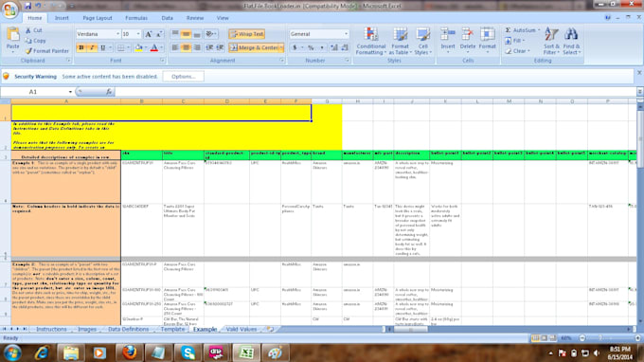Open Sort & Filter
The width and height of the screenshot is (644, 362).
click(551, 41)
